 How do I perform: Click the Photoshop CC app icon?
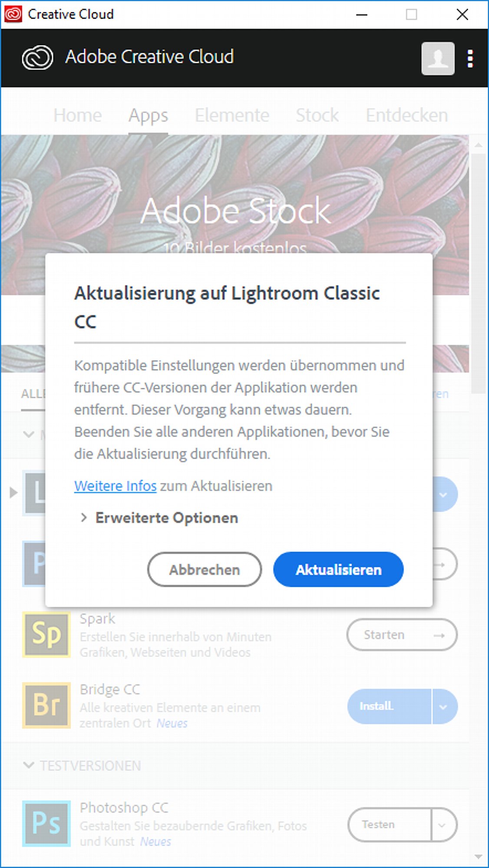click(x=46, y=824)
